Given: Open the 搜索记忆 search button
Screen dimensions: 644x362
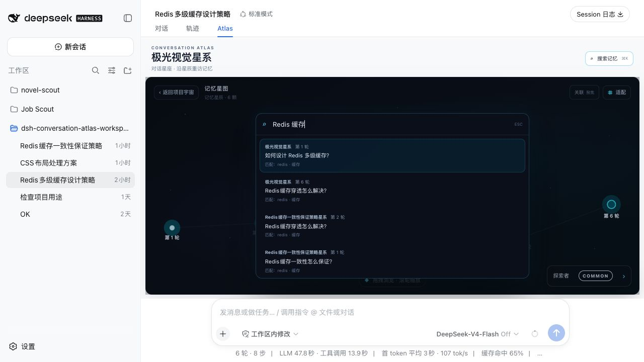Looking at the screenshot, I should click(609, 58).
